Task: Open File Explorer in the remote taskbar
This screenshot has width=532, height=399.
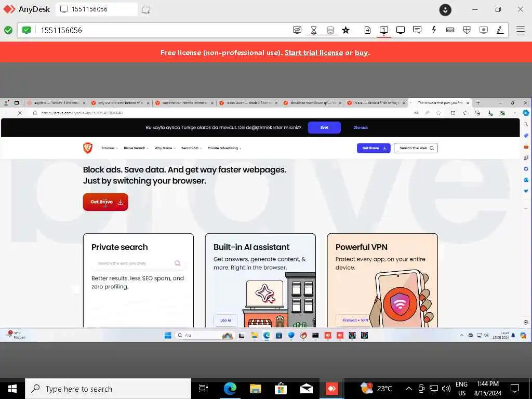Action: click(255, 335)
